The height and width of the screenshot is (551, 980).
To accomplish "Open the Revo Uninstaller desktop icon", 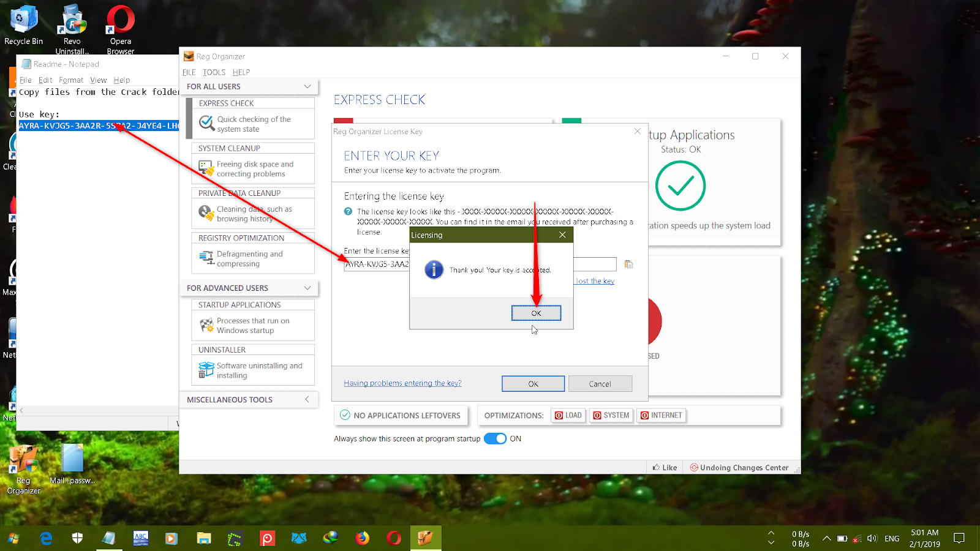I will (x=72, y=29).
